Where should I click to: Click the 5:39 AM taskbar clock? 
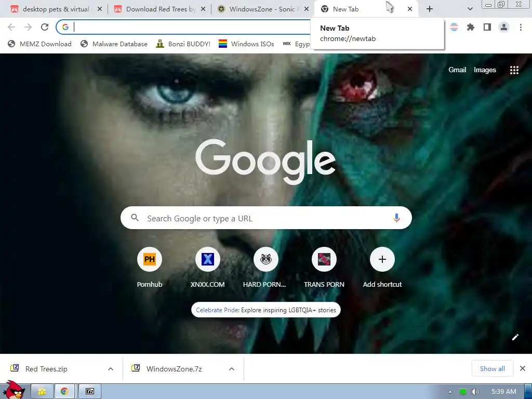(504, 392)
